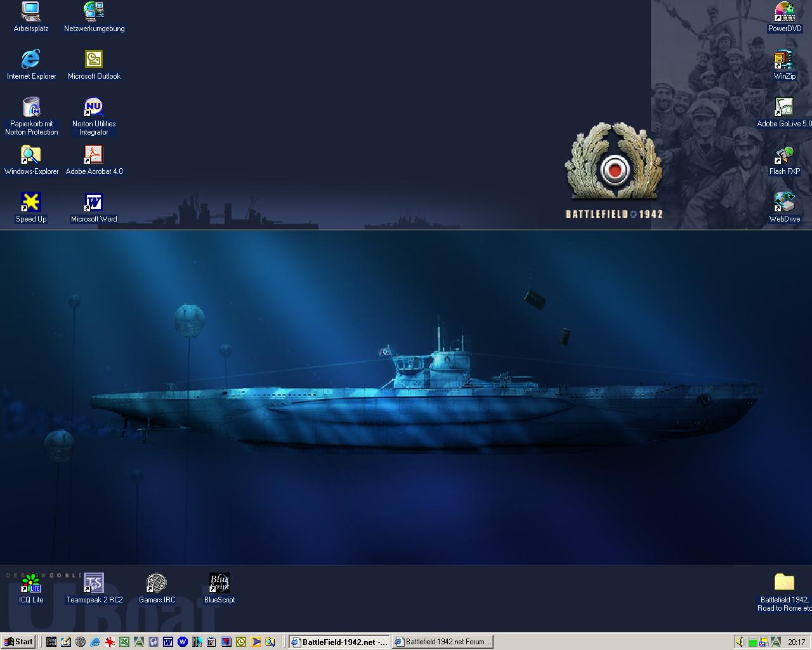Select the ICQ Lite desktop icon
The height and width of the screenshot is (650, 812).
(31, 588)
